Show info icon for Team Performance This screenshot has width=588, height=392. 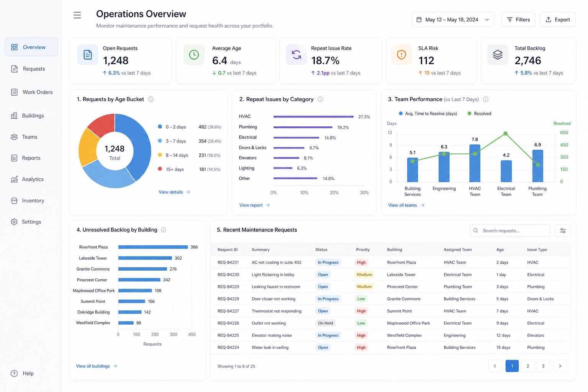(x=485, y=99)
